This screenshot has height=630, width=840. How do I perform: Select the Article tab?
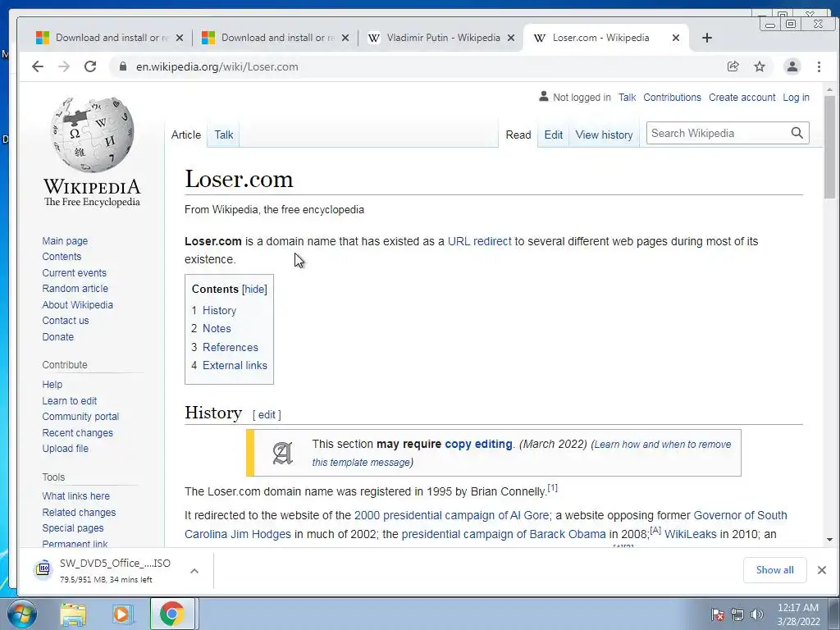(186, 135)
